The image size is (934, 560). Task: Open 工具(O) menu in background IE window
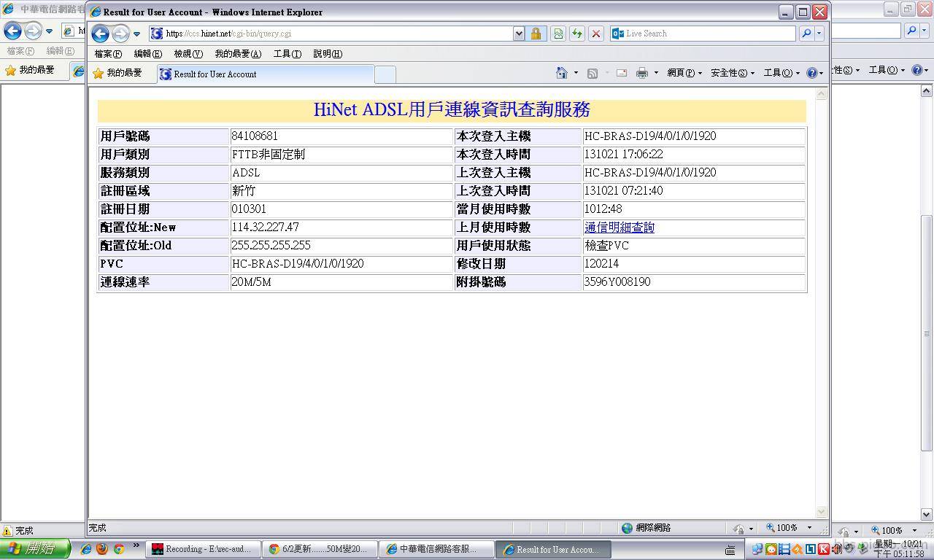click(887, 70)
